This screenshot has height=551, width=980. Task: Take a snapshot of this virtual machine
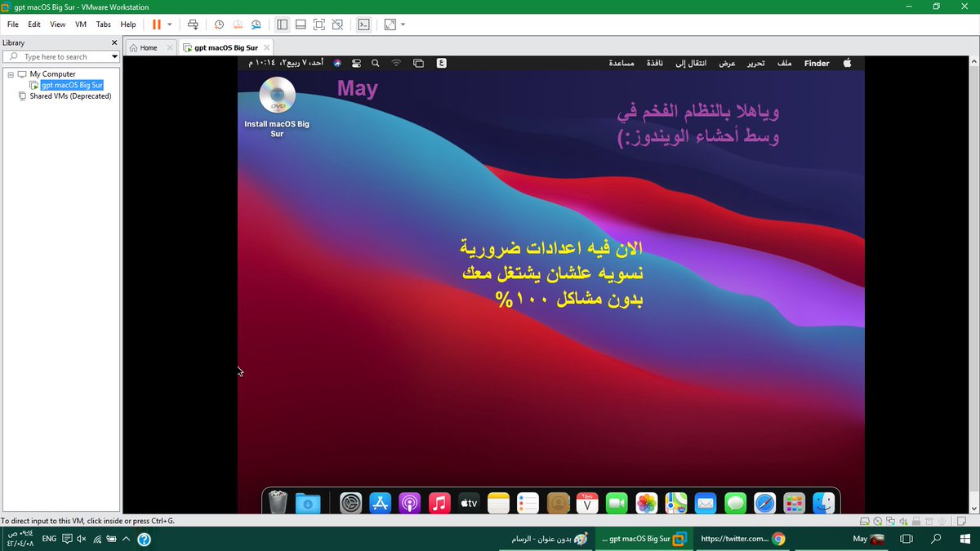pyautogui.click(x=219, y=24)
